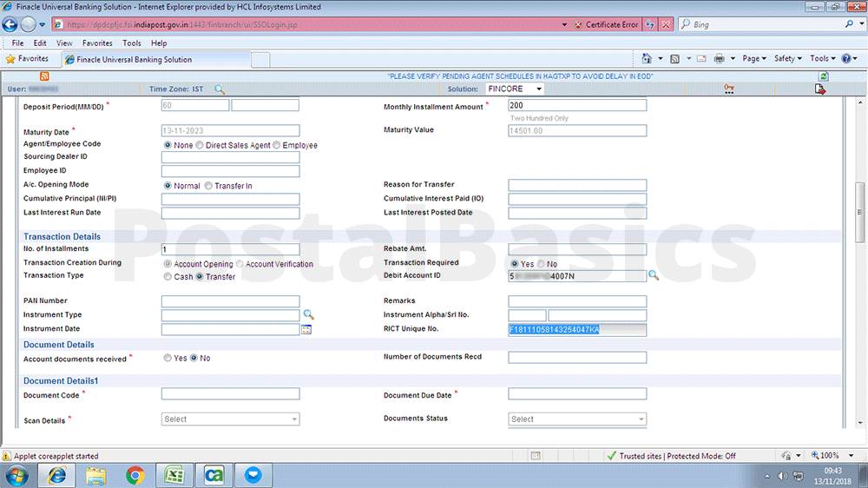Open the Instrument Date calendar picker
Viewport: 868px width, 488px height.
[x=306, y=329]
